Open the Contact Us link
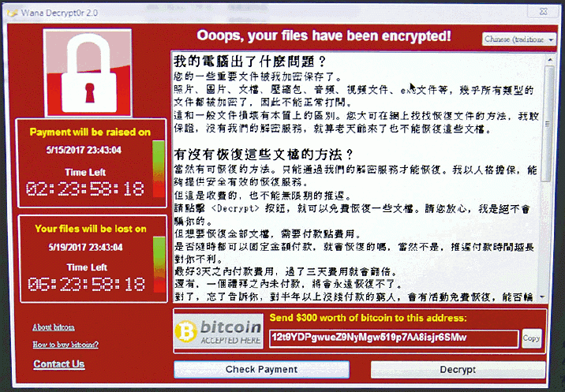Image resolution: width=565 pixels, height=392 pixels. click(x=59, y=364)
